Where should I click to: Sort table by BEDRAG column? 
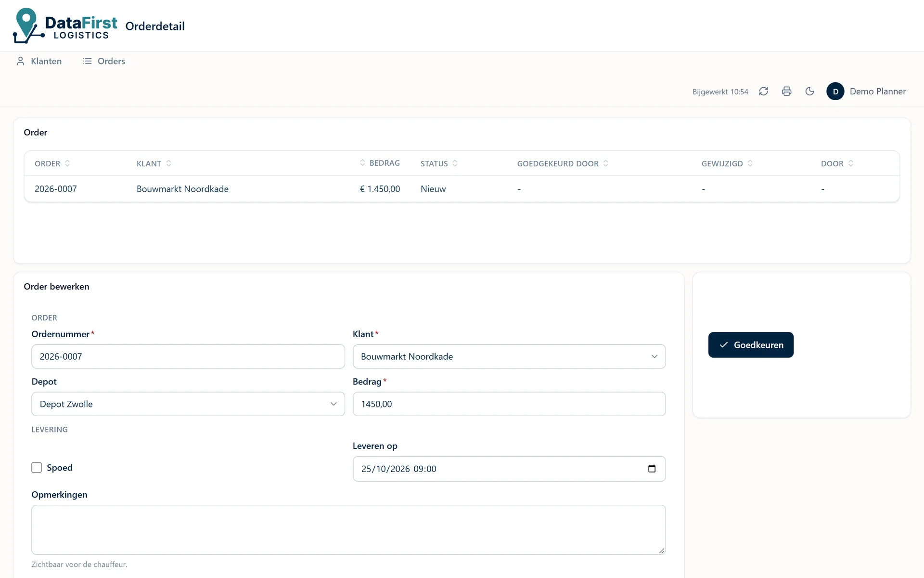380,163
